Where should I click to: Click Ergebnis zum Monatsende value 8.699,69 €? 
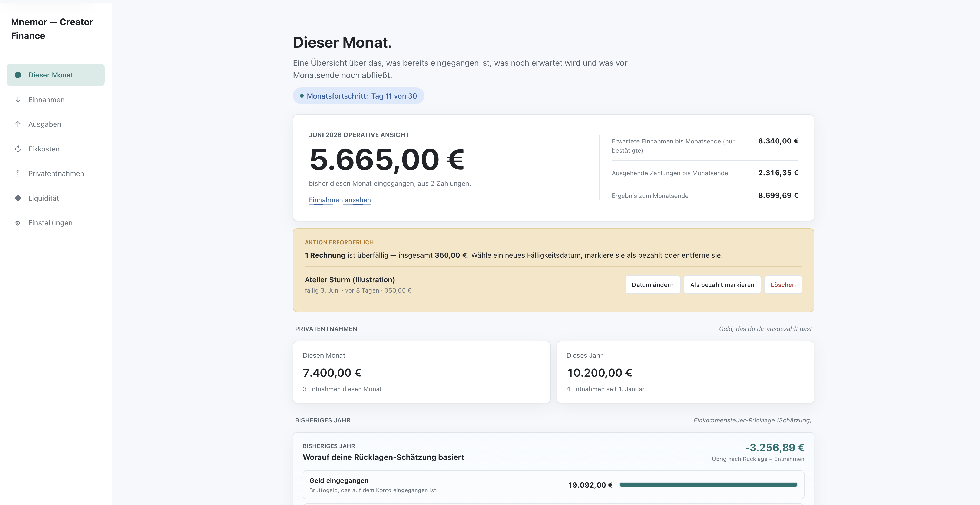[778, 195]
